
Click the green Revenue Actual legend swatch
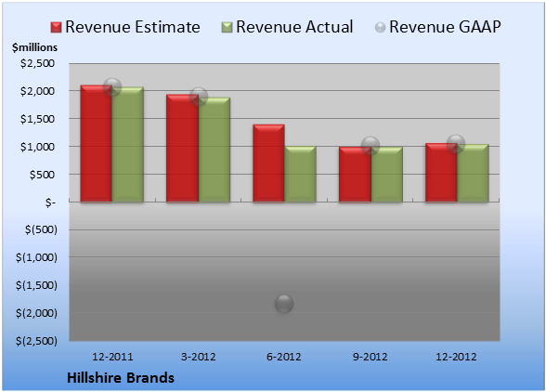(227, 28)
